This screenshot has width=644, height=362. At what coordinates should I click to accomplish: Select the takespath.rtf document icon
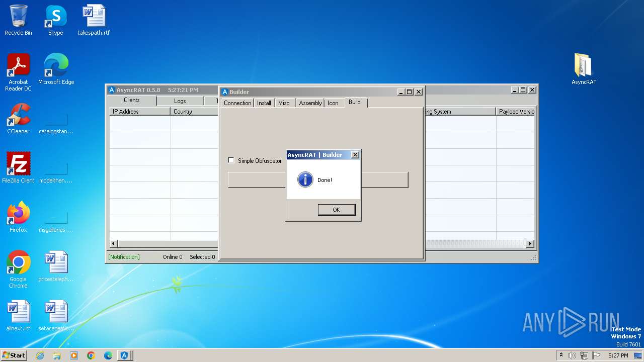94,20
